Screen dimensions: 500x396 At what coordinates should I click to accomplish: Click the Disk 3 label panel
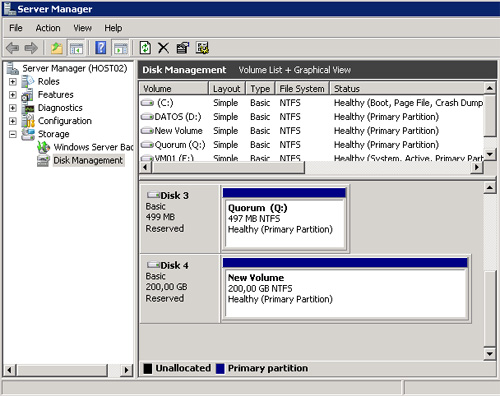pyautogui.click(x=180, y=218)
